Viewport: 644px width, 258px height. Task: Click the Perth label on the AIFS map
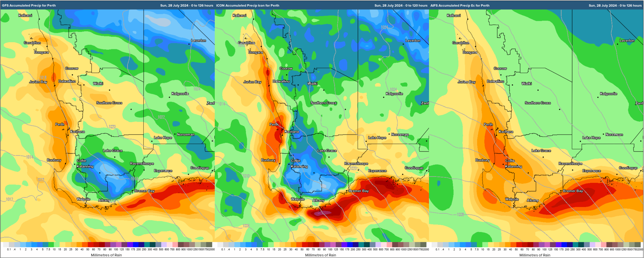coord(488,124)
